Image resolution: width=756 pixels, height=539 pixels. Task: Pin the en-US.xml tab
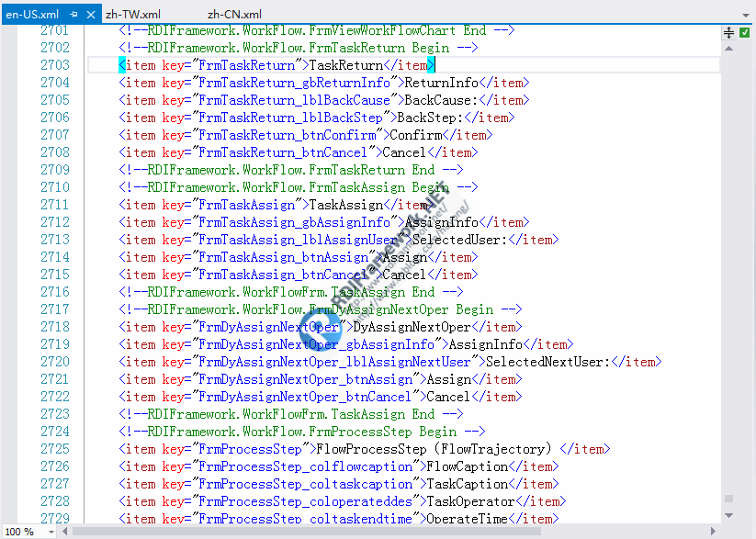pyautogui.click(x=73, y=15)
